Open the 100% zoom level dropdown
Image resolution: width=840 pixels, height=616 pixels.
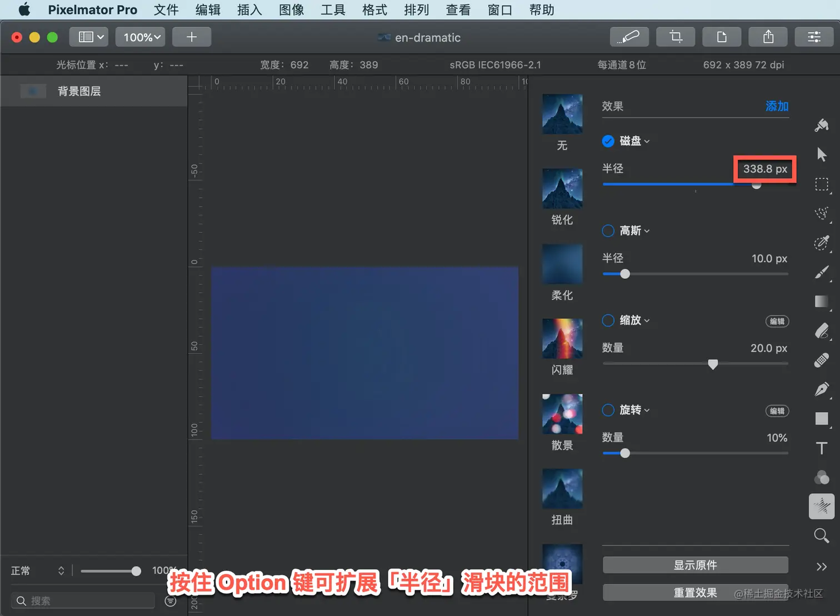pos(142,37)
